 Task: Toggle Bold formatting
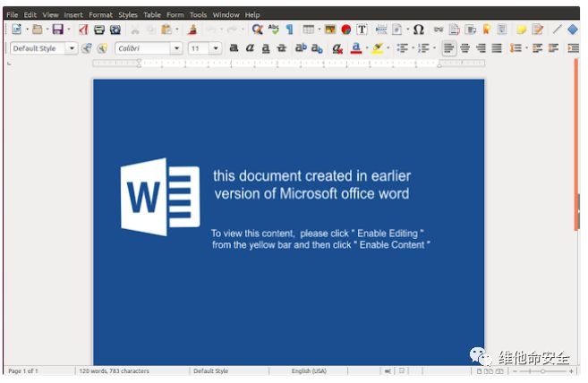coord(234,48)
